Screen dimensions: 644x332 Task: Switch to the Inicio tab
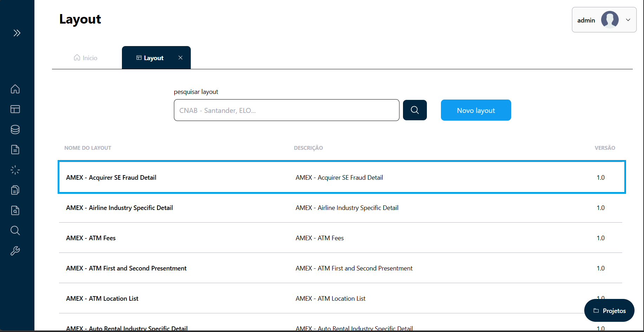(x=86, y=58)
